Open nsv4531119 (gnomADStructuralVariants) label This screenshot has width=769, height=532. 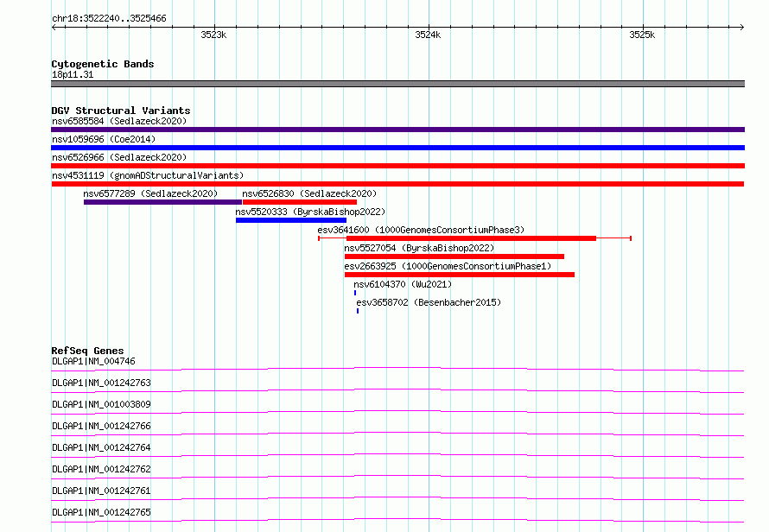coord(148,175)
